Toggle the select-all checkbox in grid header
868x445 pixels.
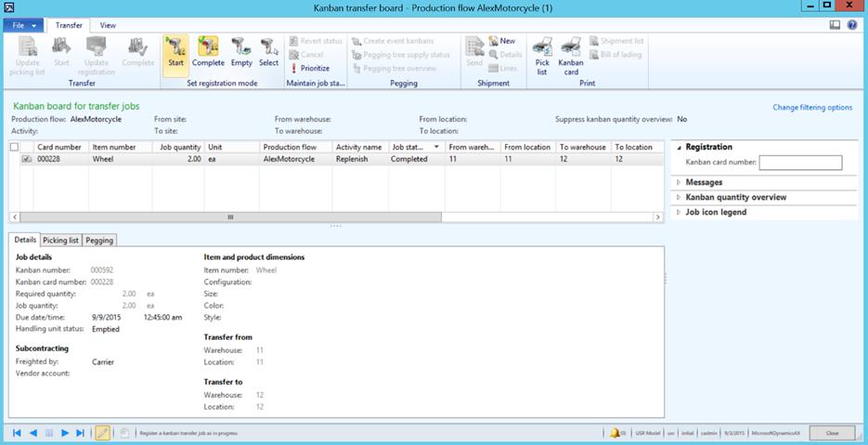click(15, 147)
